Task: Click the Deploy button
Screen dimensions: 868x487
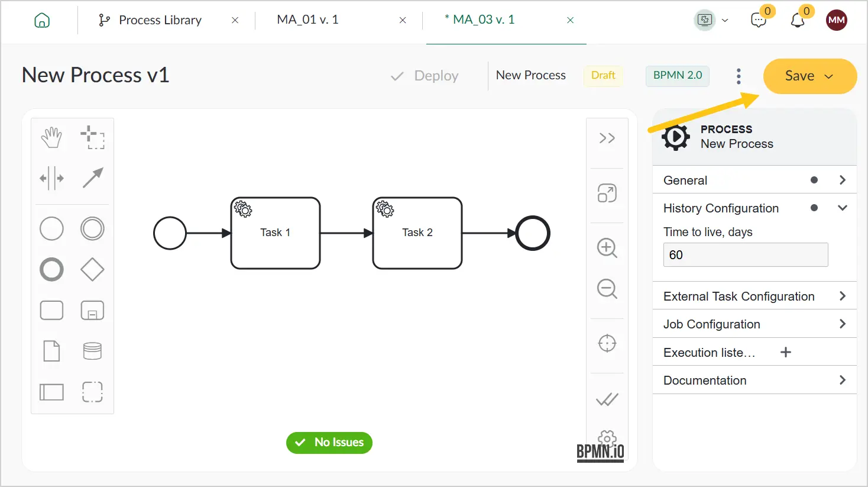Action: point(425,76)
